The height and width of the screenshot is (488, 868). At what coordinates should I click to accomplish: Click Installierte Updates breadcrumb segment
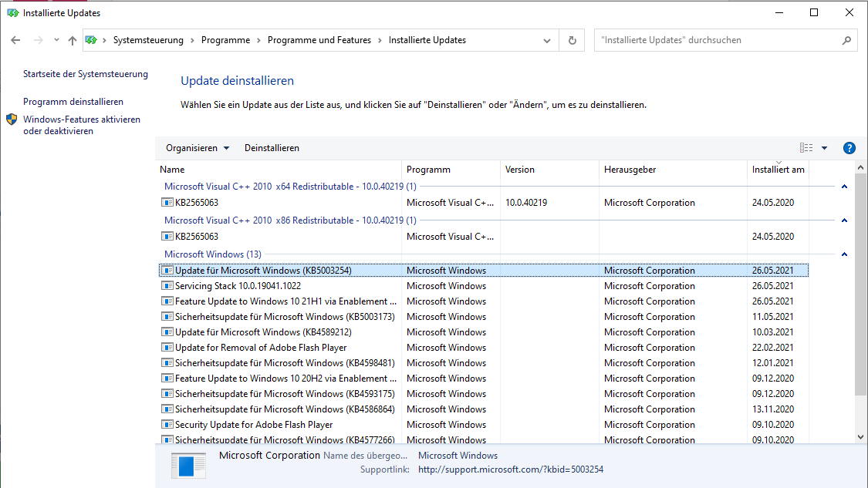click(427, 40)
